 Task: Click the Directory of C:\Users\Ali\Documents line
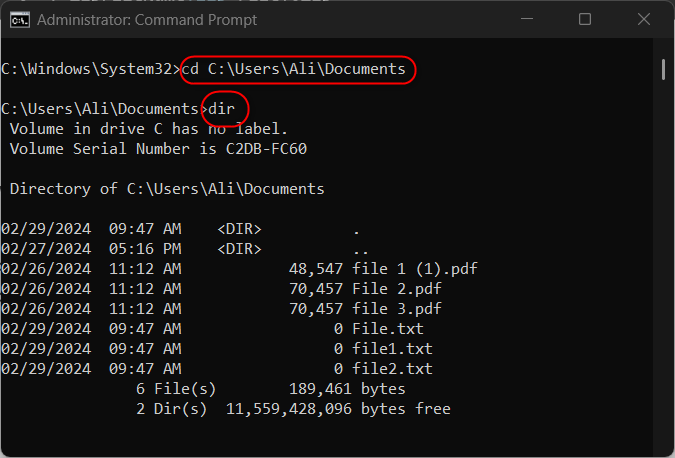click(166, 189)
